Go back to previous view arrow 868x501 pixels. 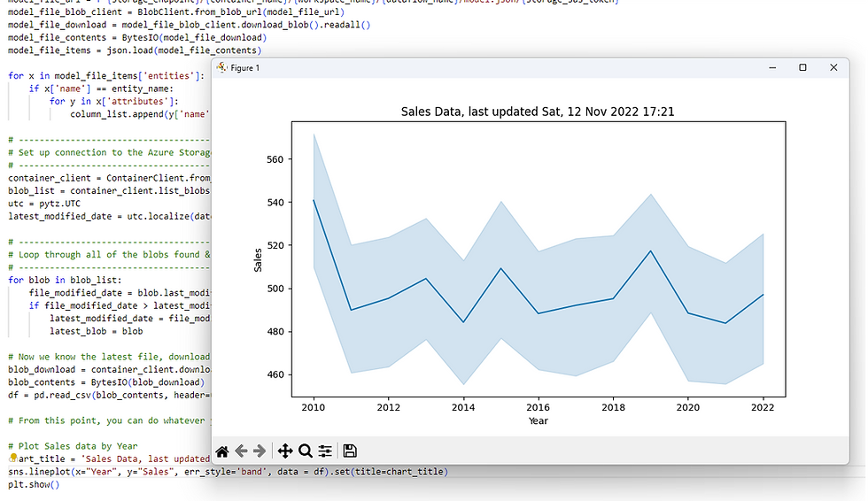coord(241,451)
